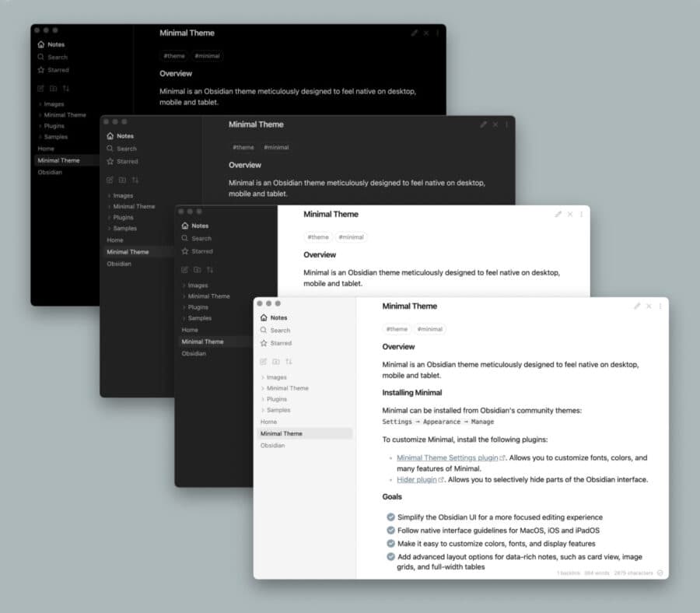Image resolution: width=700 pixels, height=613 pixels.
Task: Toggle the 'Make it easy to customize colors' checkbox
Action: coord(390,543)
